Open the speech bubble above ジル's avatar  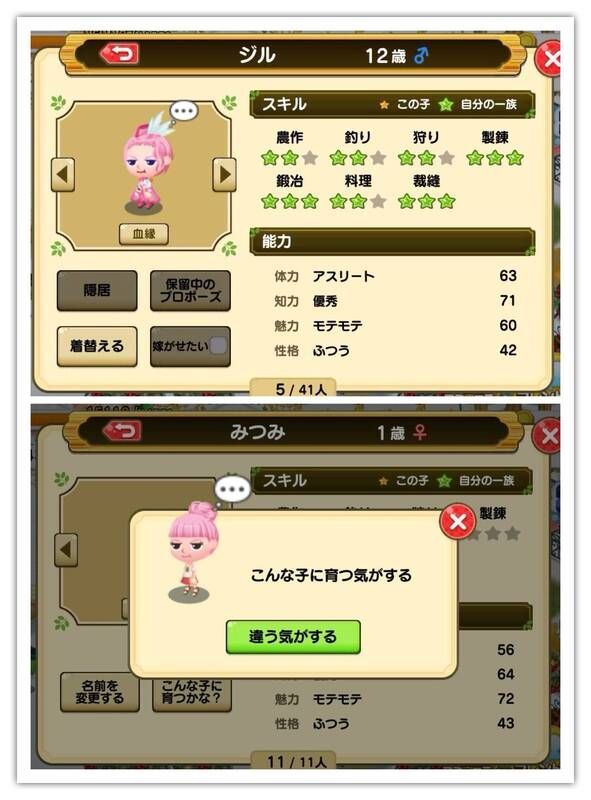pos(183,112)
